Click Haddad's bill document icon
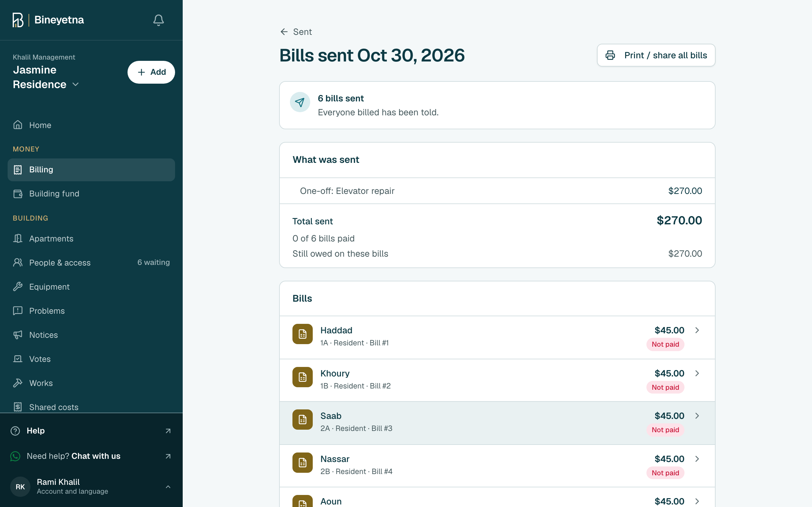Screen dimensions: 812x507 302,334
